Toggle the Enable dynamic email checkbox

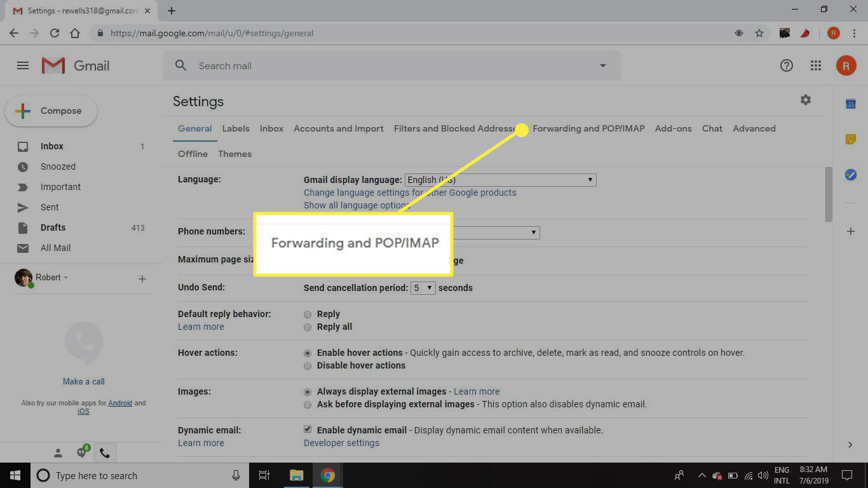308,430
